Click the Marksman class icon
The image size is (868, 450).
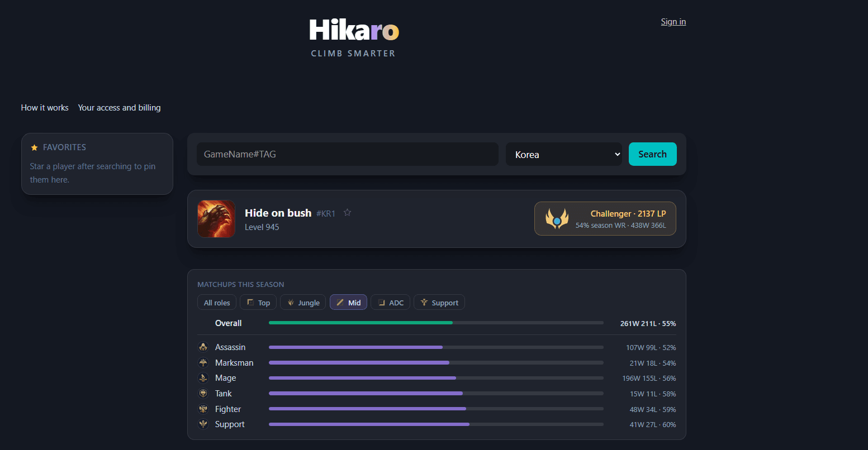203,363
